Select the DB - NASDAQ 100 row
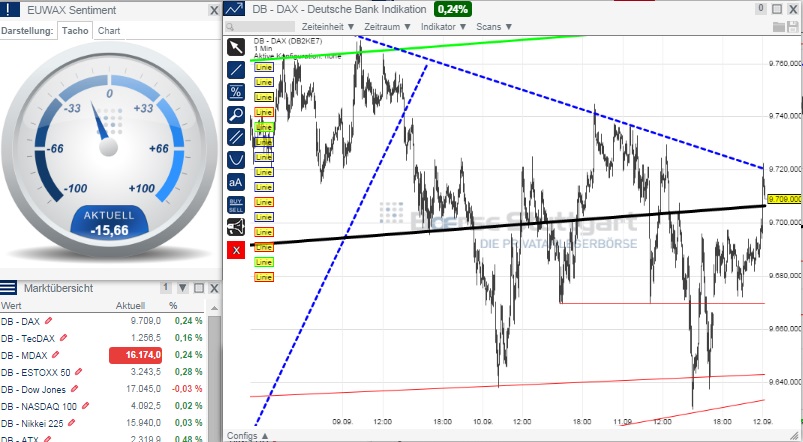 point(102,406)
